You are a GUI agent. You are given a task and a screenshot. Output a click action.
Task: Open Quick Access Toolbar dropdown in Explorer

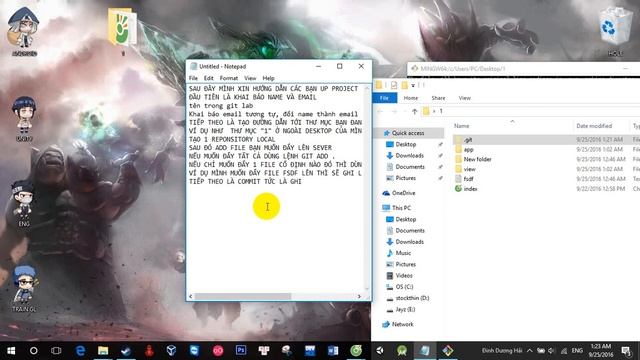[413, 85]
